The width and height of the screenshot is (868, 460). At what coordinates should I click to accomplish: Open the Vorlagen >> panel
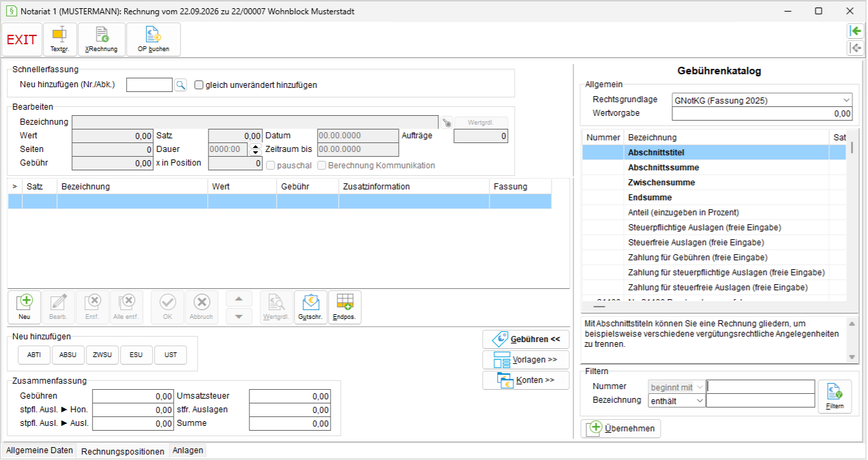point(526,360)
